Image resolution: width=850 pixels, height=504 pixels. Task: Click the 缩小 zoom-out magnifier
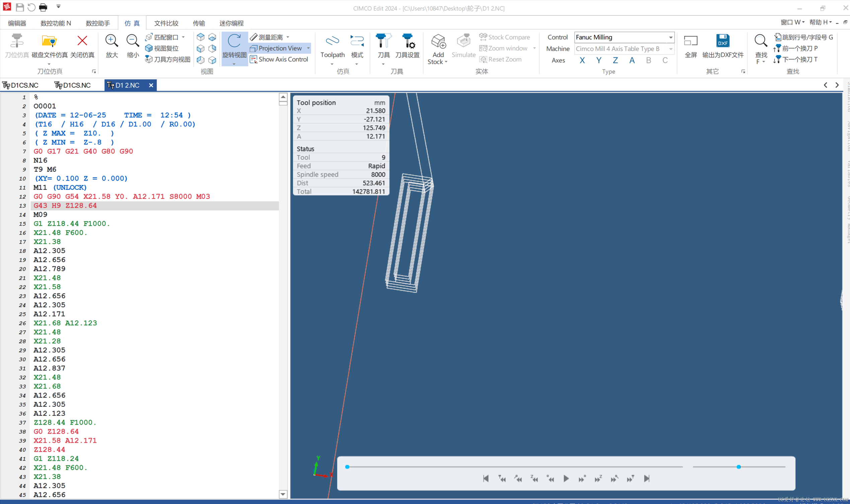tap(133, 41)
